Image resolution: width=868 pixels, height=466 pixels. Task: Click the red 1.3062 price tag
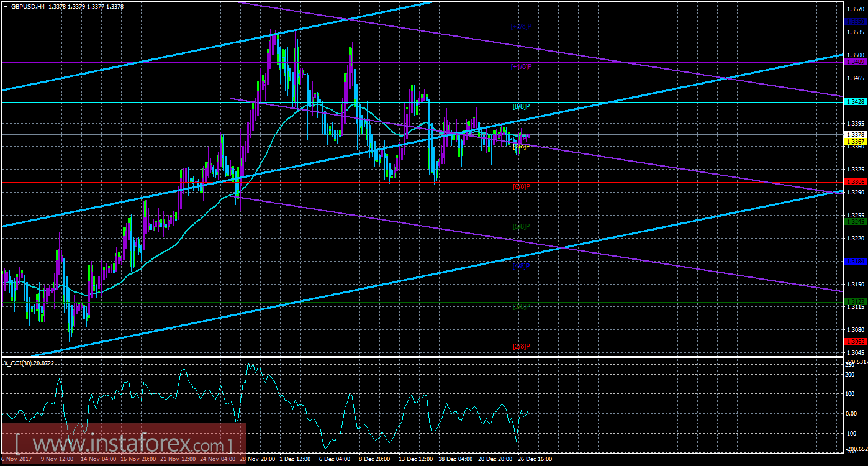[x=855, y=342]
